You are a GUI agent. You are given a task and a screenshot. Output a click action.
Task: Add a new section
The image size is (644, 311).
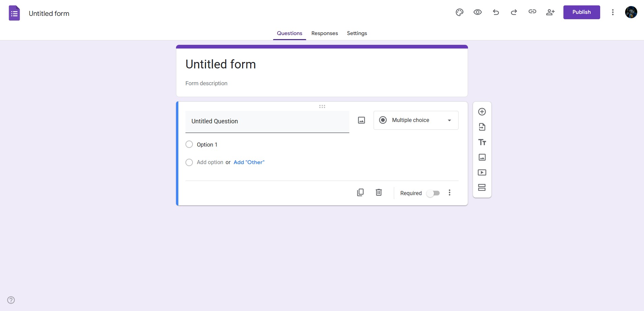pyautogui.click(x=482, y=187)
